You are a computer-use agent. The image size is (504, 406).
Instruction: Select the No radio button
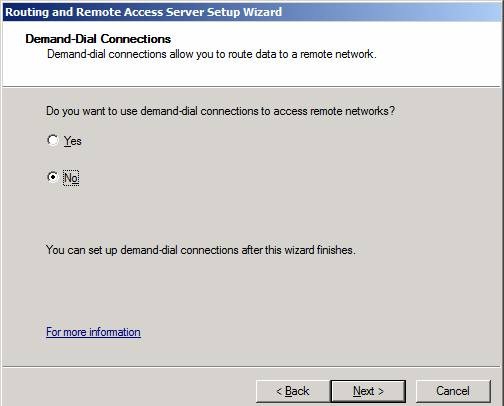tap(53, 177)
